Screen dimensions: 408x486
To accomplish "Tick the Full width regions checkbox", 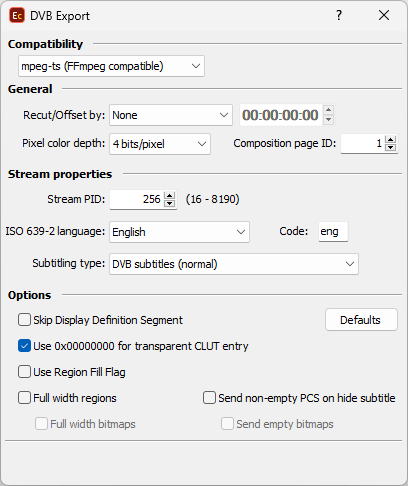I will pos(24,398).
